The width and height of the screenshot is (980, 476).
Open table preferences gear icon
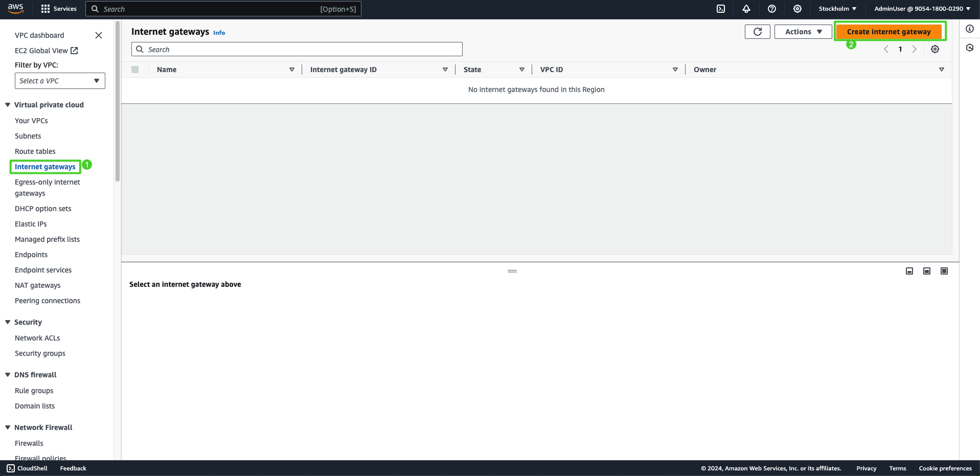(935, 50)
